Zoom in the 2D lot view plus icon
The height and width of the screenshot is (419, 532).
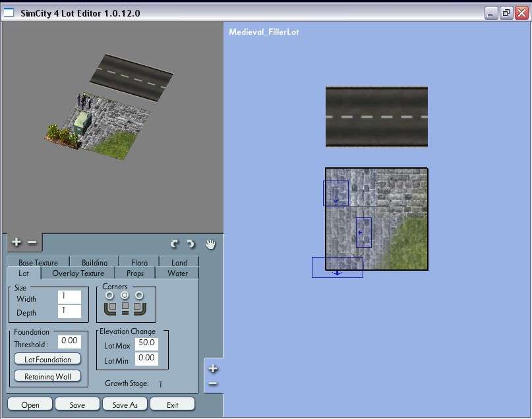(213, 368)
